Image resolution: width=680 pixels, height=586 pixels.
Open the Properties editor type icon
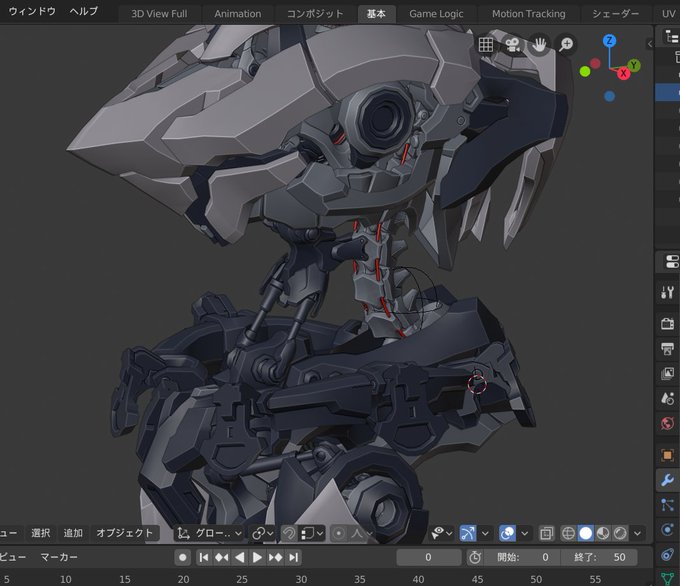click(x=671, y=262)
